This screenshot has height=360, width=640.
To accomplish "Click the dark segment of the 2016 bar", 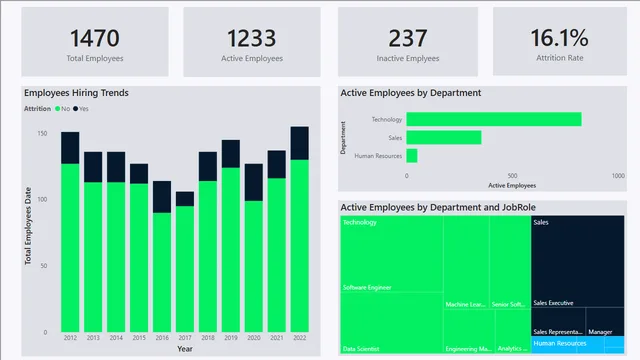I will (x=162, y=197).
